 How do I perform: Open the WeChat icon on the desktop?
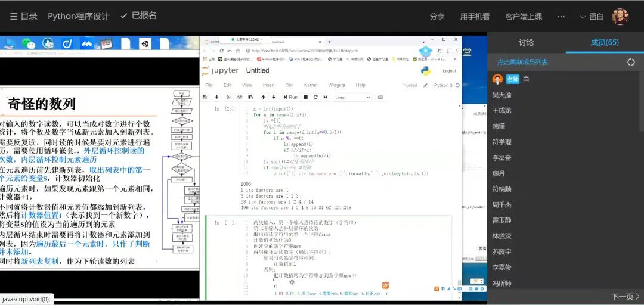(28, 43)
